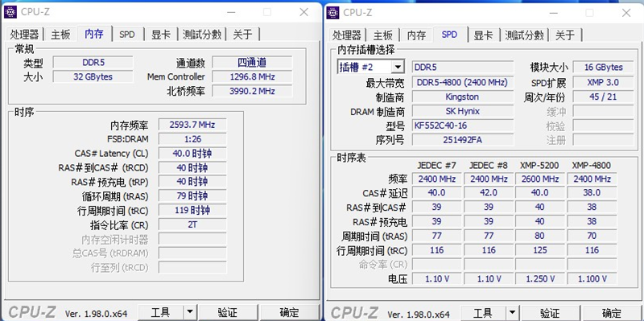Click the CPU-Z app icon in right window title bar
Viewport: 644px width, 321px height.
click(332, 12)
